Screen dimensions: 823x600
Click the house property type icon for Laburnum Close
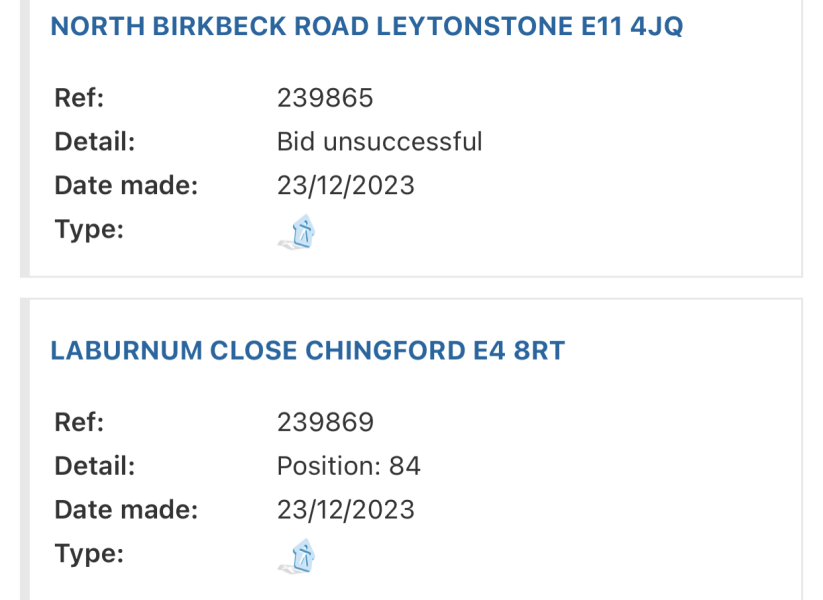300,555
